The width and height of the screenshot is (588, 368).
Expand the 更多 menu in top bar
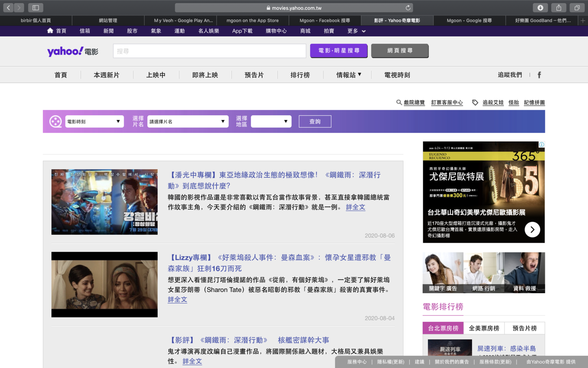pyautogui.click(x=356, y=31)
